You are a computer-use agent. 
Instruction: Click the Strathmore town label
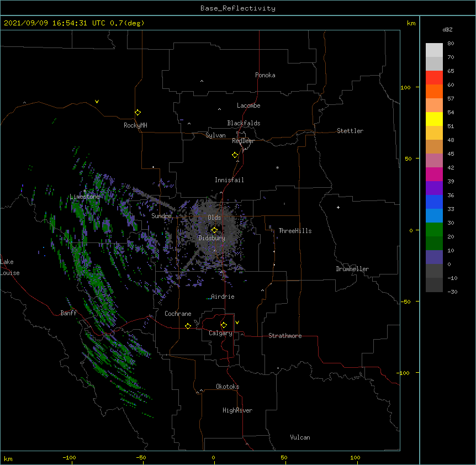(x=285, y=336)
